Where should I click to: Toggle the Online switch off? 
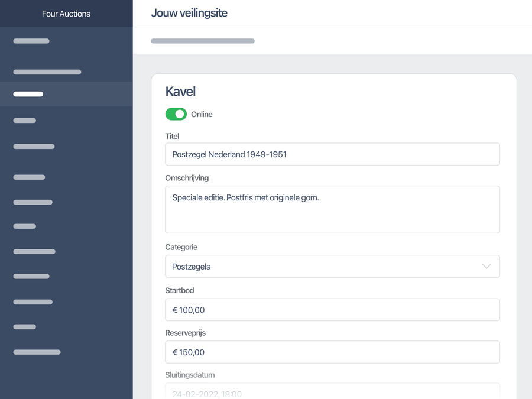[176, 114]
